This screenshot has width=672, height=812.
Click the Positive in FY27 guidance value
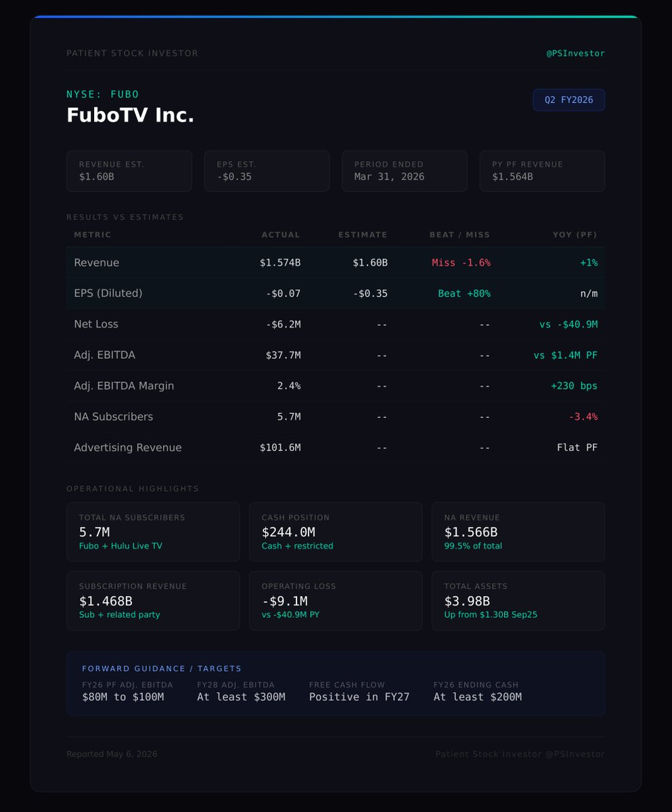click(359, 697)
